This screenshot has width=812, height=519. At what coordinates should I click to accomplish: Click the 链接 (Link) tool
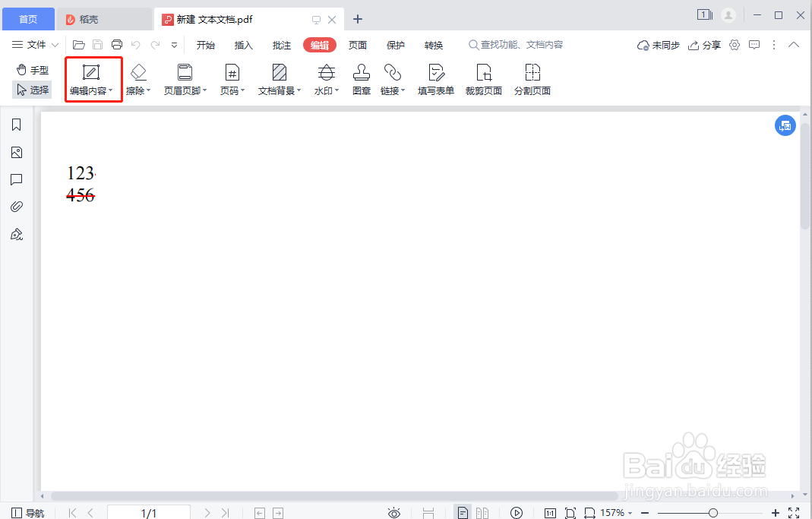pos(392,79)
